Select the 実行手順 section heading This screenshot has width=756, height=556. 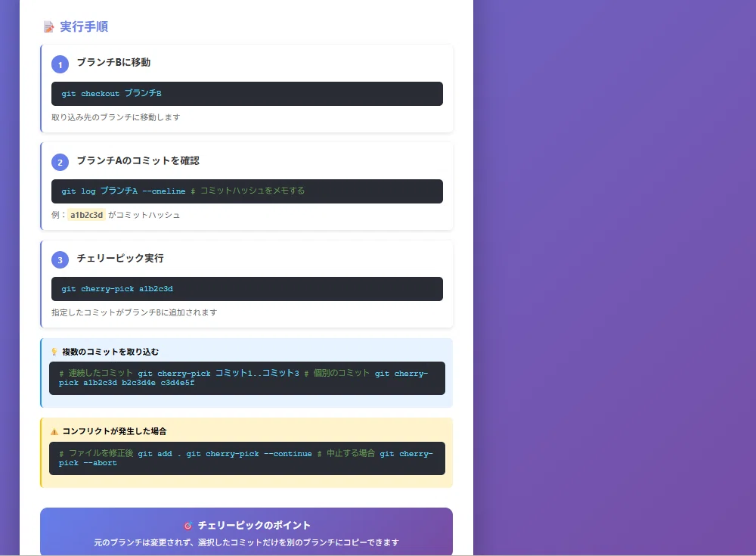coord(84,26)
